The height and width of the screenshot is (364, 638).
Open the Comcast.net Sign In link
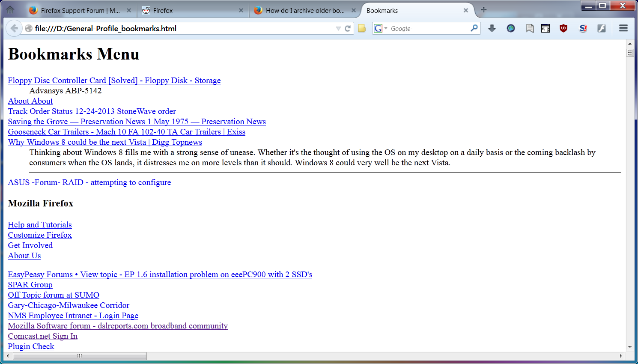(43, 336)
